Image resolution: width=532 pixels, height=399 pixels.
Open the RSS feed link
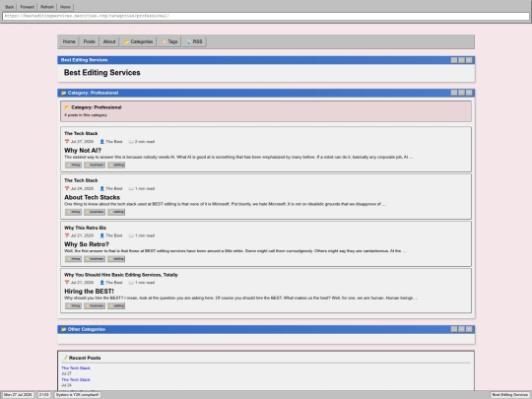(x=194, y=41)
